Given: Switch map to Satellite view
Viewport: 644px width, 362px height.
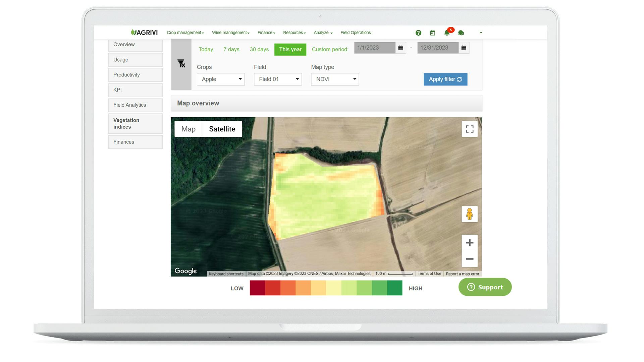Looking at the screenshot, I should (222, 129).
